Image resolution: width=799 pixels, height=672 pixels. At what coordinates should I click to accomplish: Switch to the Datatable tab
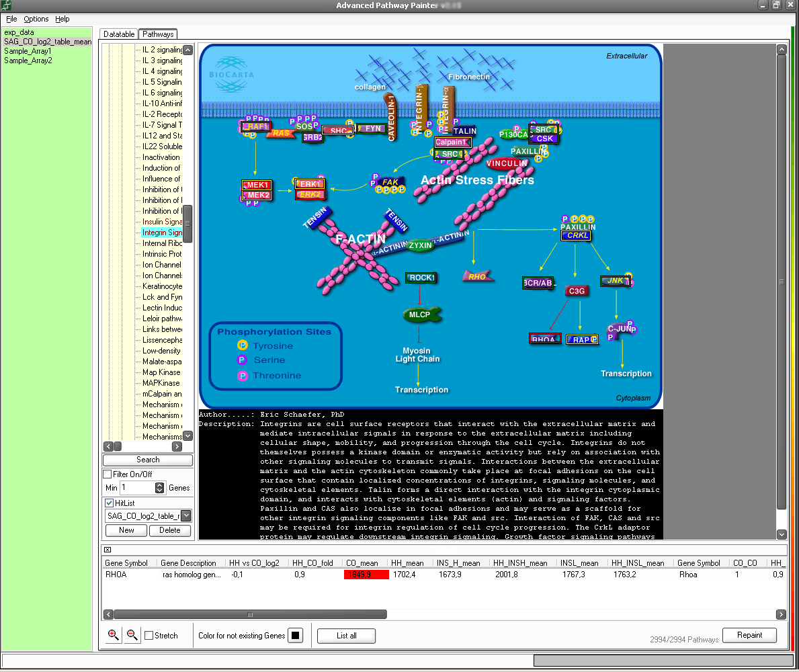[119, 34]
